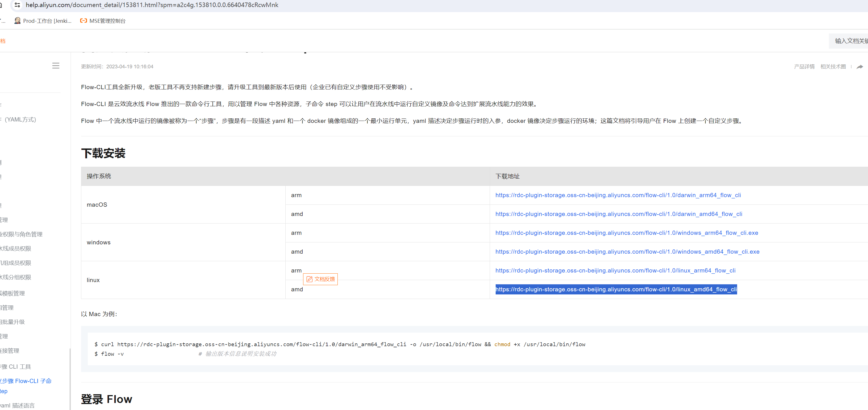The image size is (868, 410).
Task: Open the darwin_arm64_flow_cli download link
Action: point(618,195)
